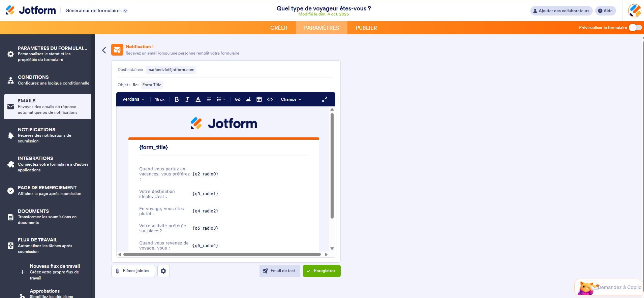Switch to the PUBLIER tab

[366, 28]
